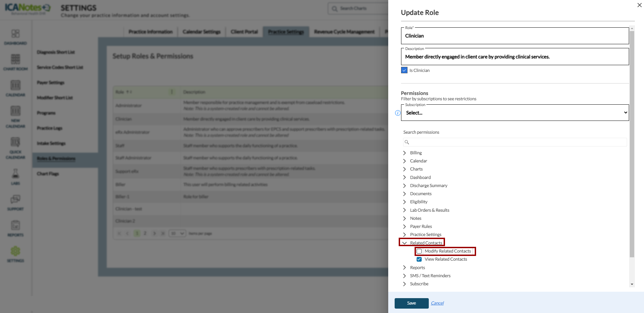This screenshot has height=313, width=644.
Task: Switch to the Practice Information tab
Action: pos(150,32)
